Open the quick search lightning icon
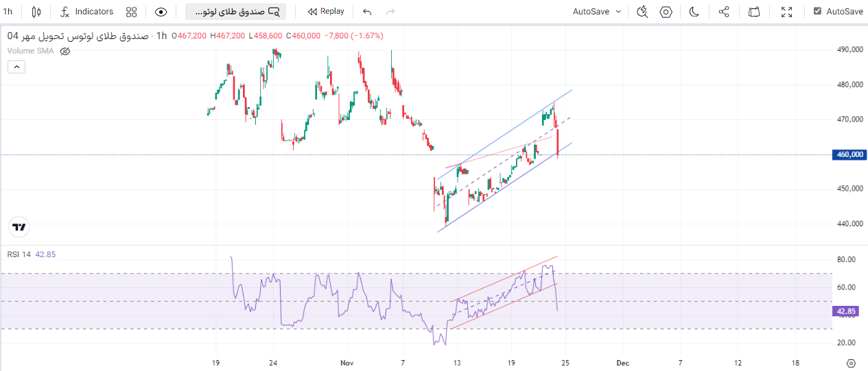 coord(642,12)
